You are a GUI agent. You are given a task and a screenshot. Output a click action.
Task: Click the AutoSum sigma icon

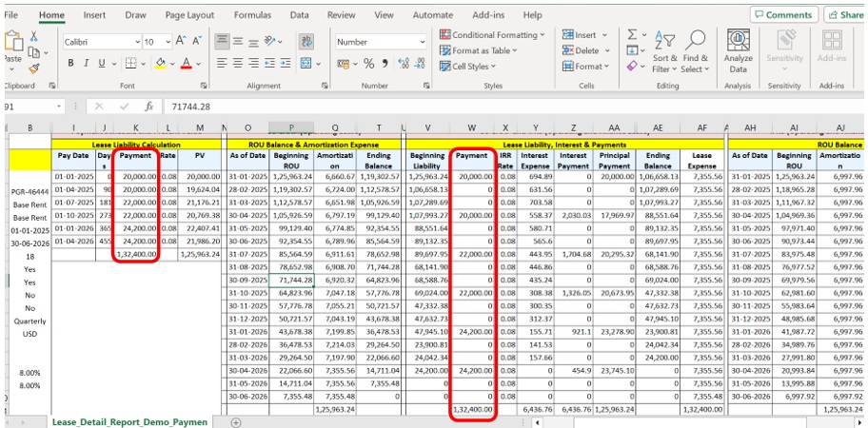[632, 35]
